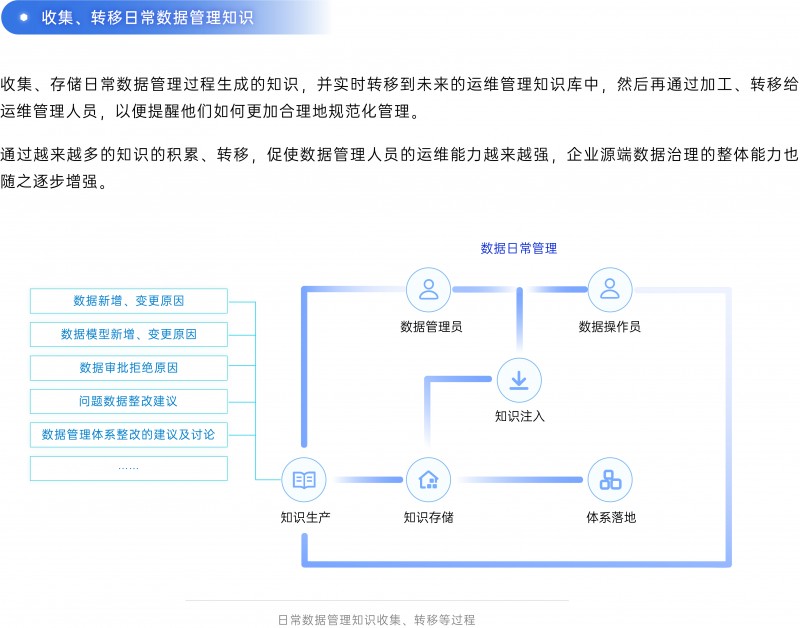Click the 体系落地 text label
This screenshot has height=628, width=800.
tap(610, 517)
